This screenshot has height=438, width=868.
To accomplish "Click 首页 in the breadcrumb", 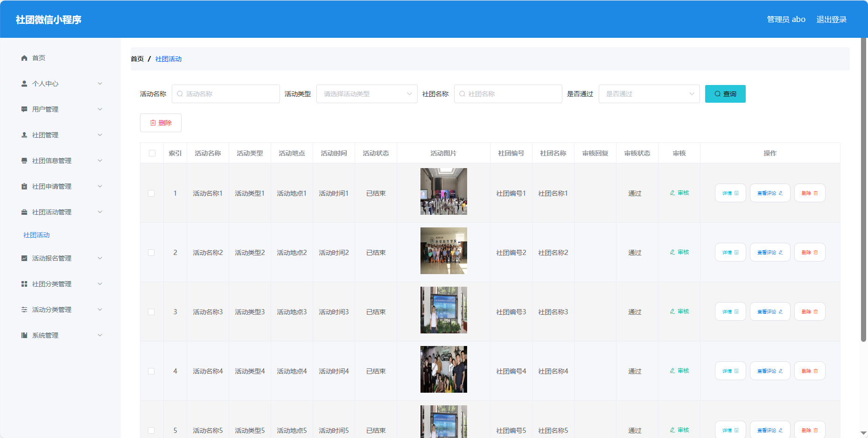I will (x=137, y=59).
